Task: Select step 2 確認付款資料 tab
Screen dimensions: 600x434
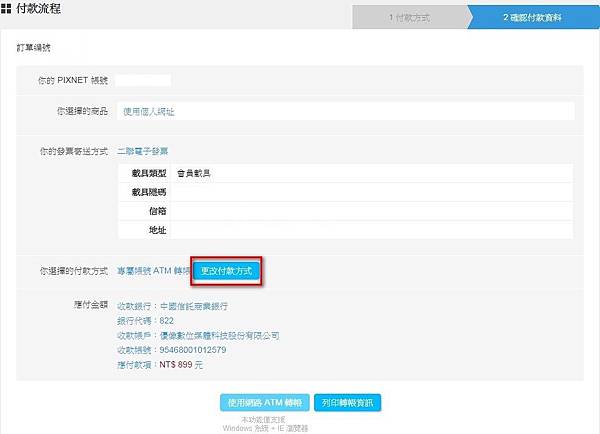Action: (x=533, y=17)
